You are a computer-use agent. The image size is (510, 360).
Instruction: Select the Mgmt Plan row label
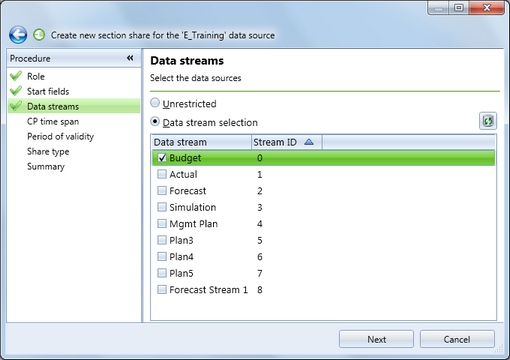[x=193, y=224]
